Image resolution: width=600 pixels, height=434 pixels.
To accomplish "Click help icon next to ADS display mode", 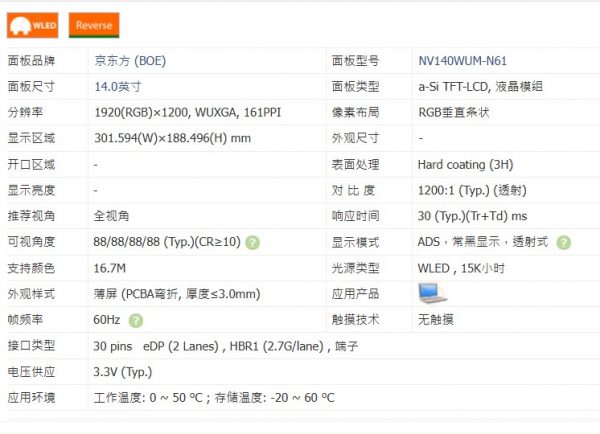I will (563, 242).
